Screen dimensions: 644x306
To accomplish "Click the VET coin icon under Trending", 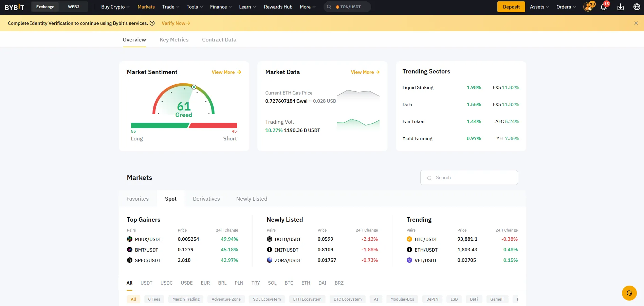I will pos(409,260).
